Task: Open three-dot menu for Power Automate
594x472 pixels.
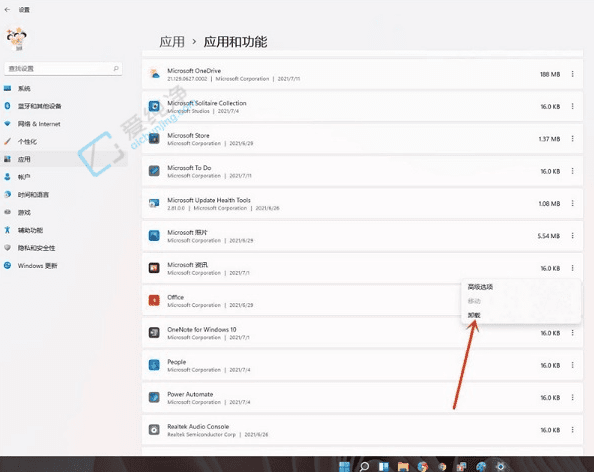Action: (x=572, y=397)
